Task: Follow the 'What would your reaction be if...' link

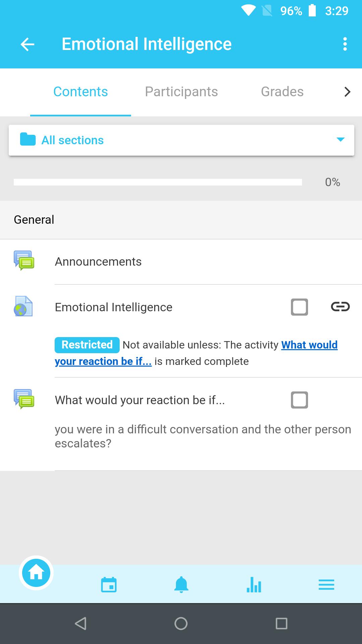Action: [x=196, y=353]
